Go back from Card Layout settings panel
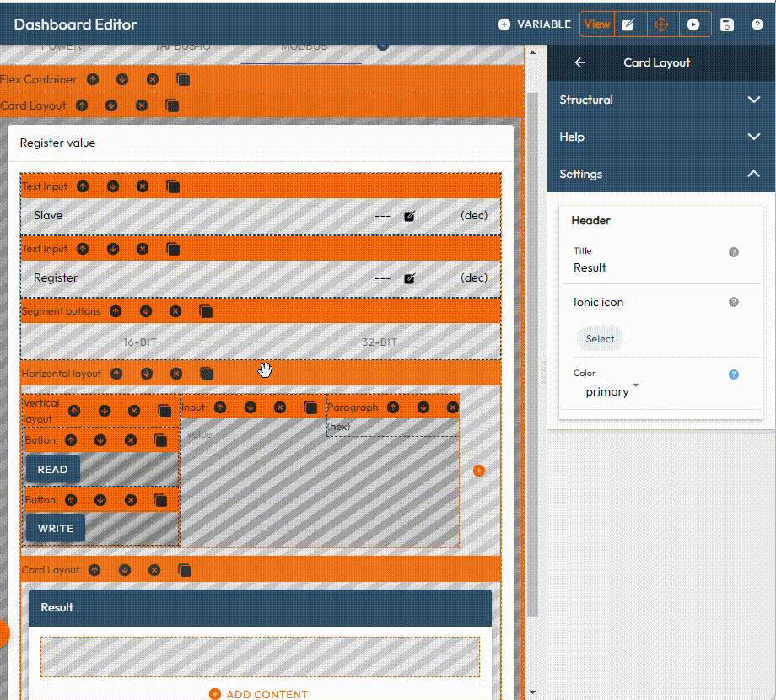 point(579,62)
